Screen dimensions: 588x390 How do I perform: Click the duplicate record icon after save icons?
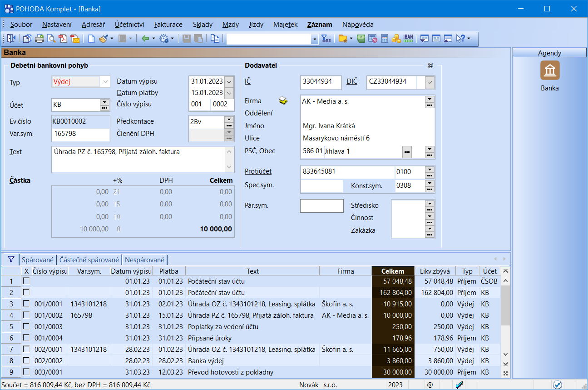coord(215,39)
